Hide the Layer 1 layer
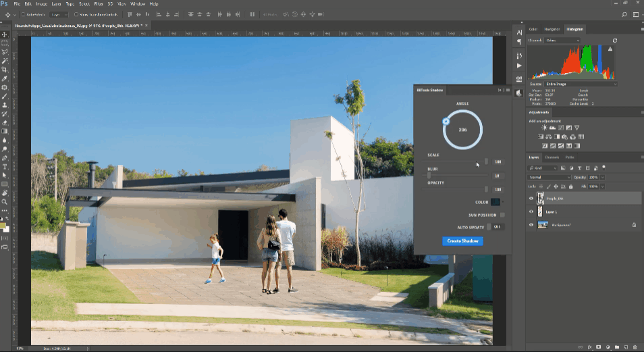 coord(531,211)
